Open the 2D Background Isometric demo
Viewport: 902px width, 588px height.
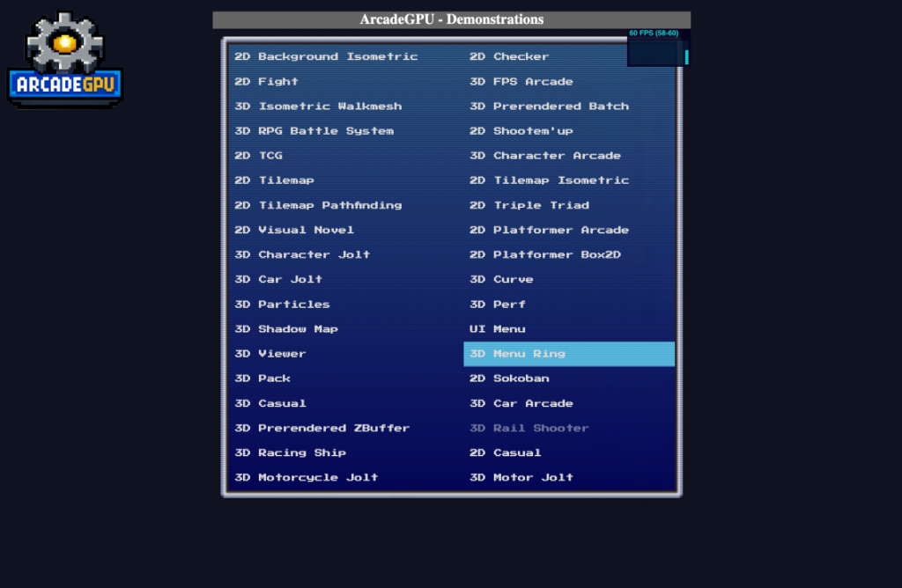(326, 56)
